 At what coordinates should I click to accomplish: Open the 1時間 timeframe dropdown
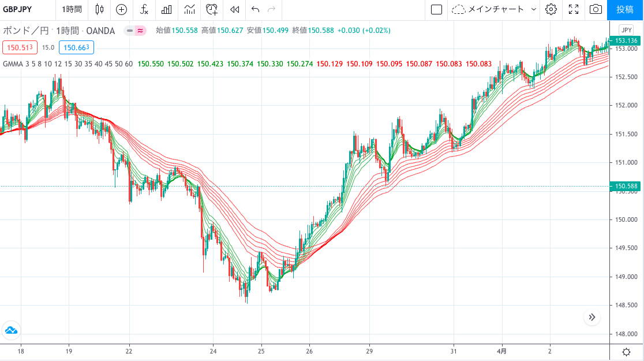pos(72,9)
